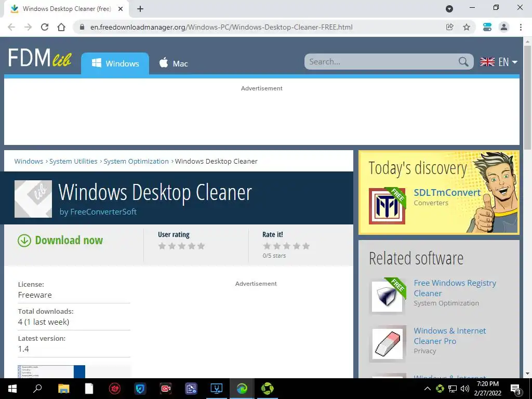Open the FreeConverterSoft developer link

point(103,212)
